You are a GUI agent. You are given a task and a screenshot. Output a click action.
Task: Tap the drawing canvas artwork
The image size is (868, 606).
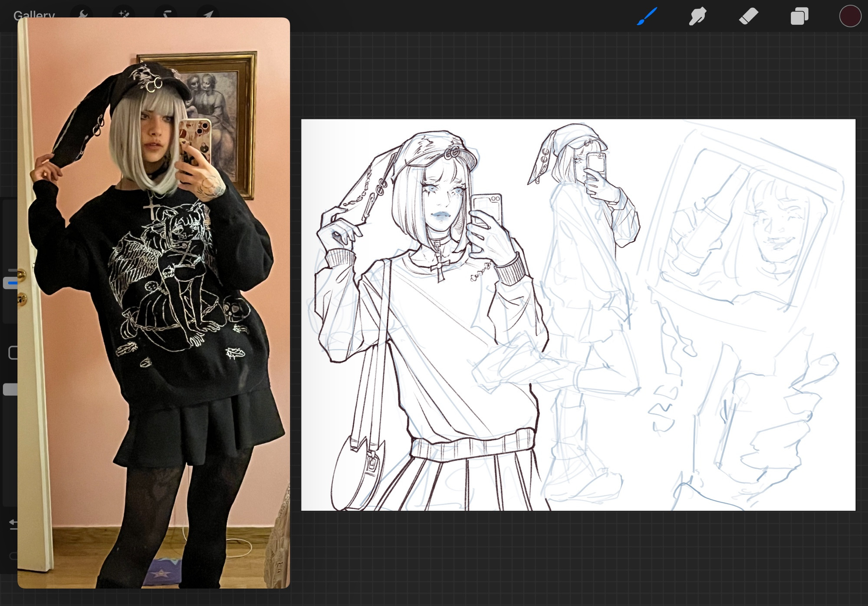click(578, 315)
